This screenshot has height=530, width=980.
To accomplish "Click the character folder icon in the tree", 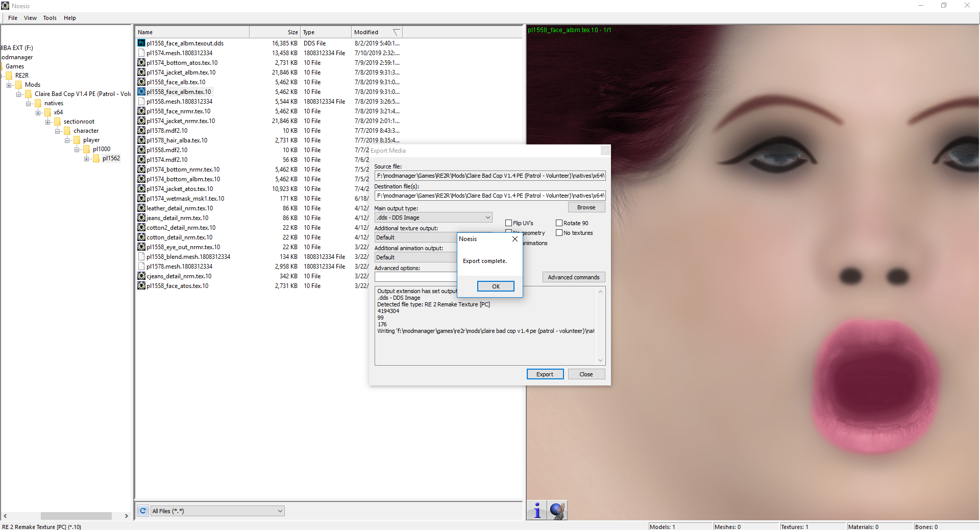I will click(67, 131).
